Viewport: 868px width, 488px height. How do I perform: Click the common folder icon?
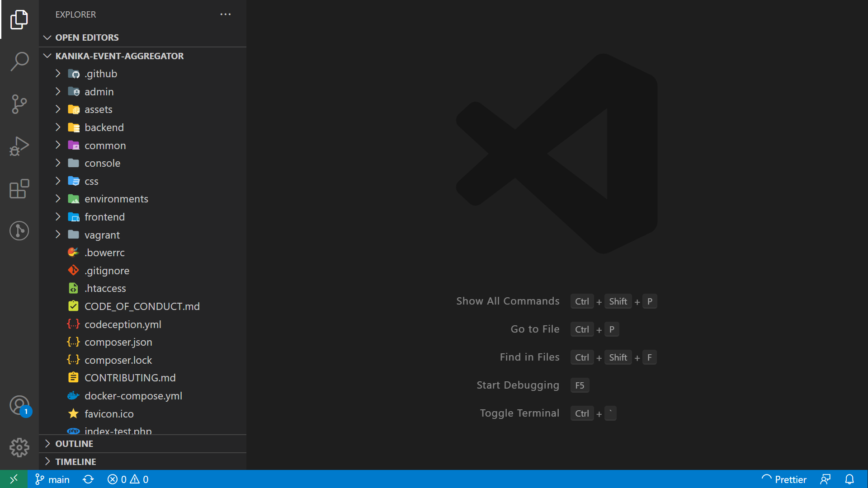(74, 145)
